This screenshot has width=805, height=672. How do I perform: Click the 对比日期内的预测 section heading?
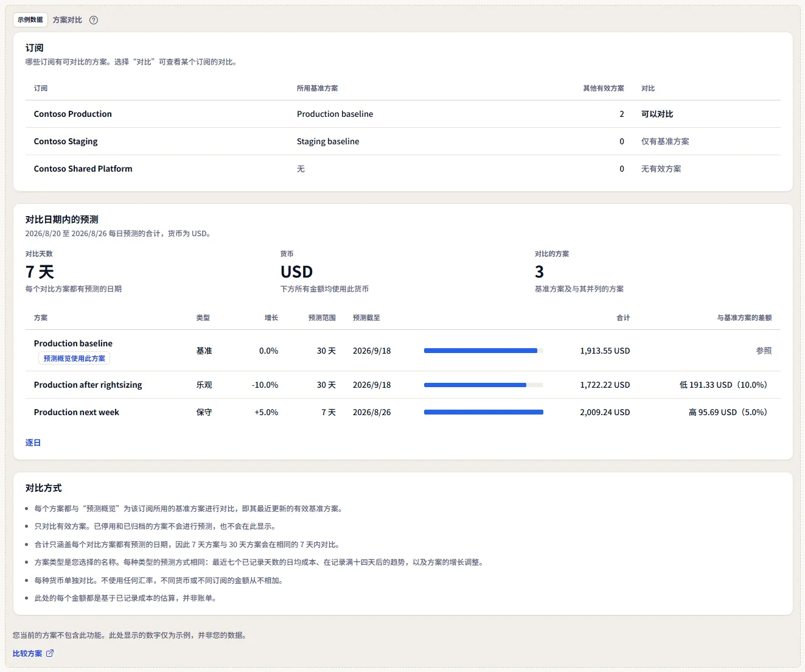coord(61,220)
